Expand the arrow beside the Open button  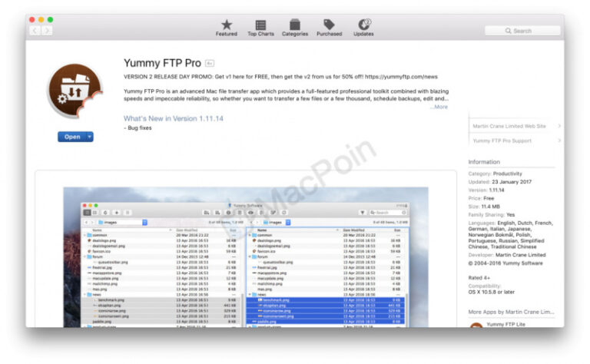point(90,137)
